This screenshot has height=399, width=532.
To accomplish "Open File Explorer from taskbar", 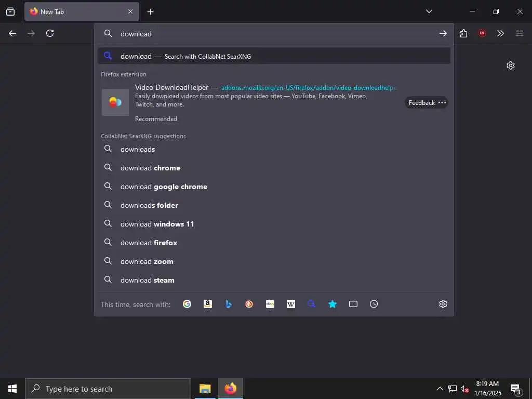I will [205, 389].
